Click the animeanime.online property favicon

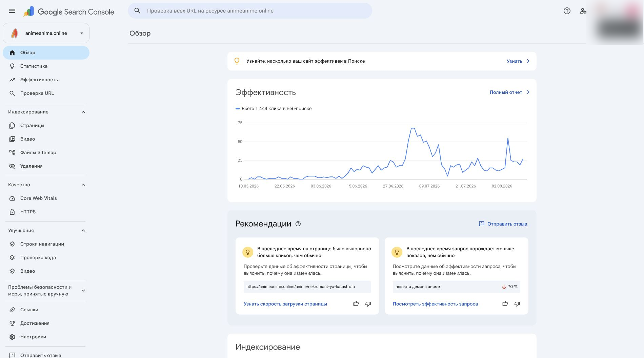pos(15,33)
